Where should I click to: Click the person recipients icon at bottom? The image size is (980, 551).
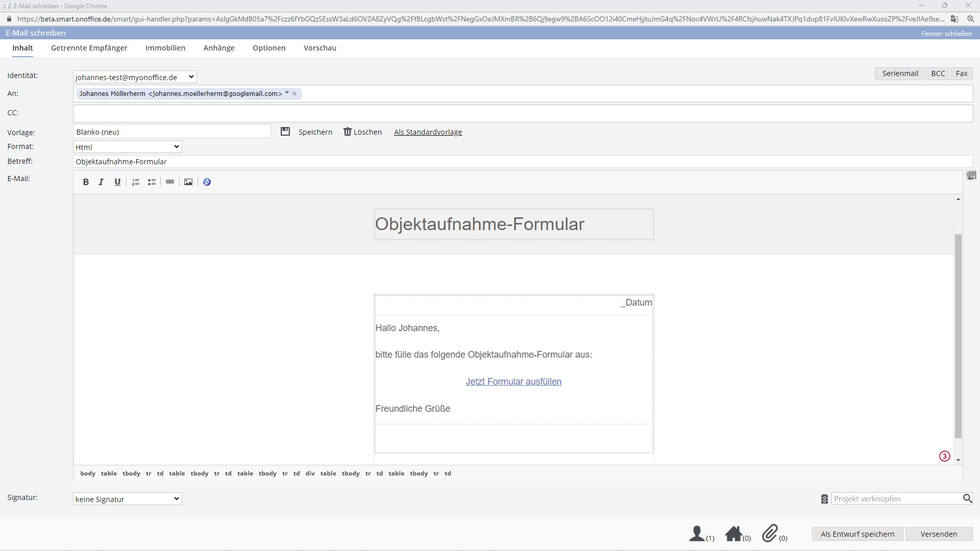697,534
